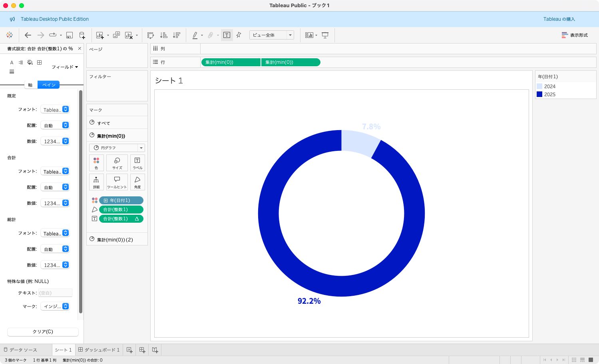Click the undo back arrow in toolbar
Viewport: 599px width, 364px height.
[28, 35]
